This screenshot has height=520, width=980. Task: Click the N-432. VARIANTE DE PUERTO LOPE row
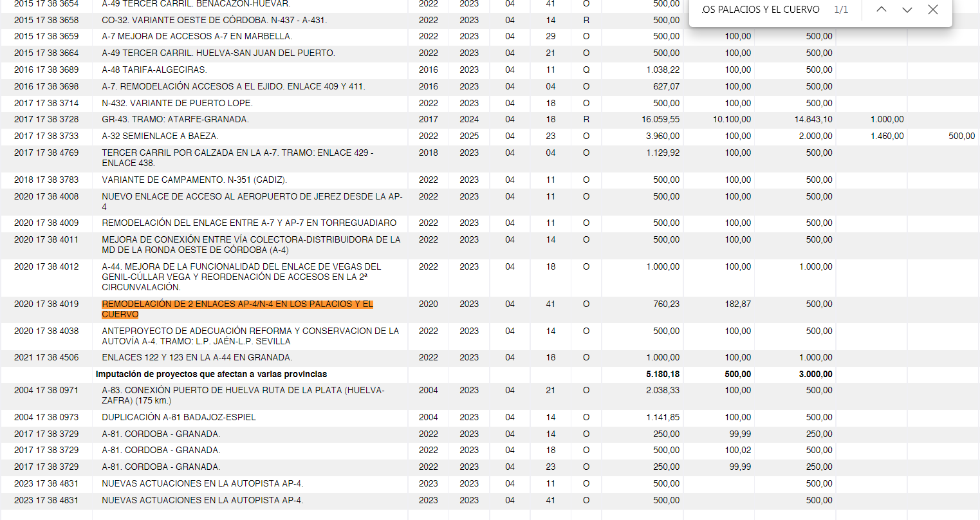177,103
